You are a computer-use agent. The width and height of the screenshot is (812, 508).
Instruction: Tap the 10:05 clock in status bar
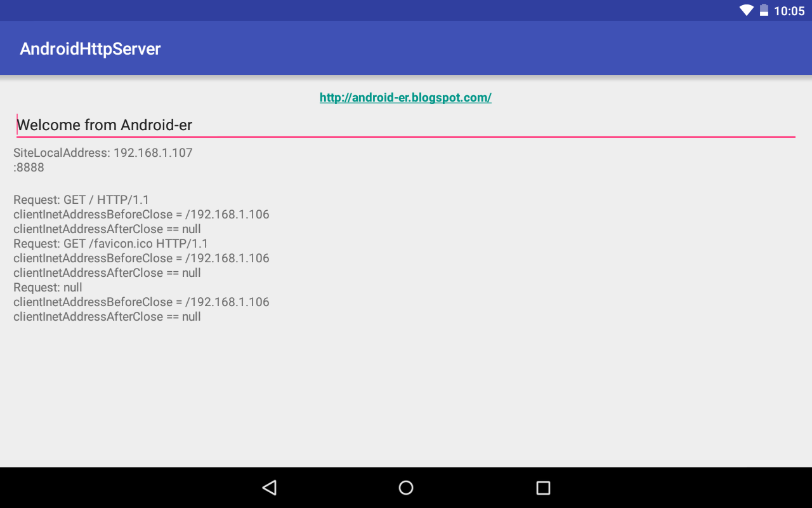tap(789, 11)
